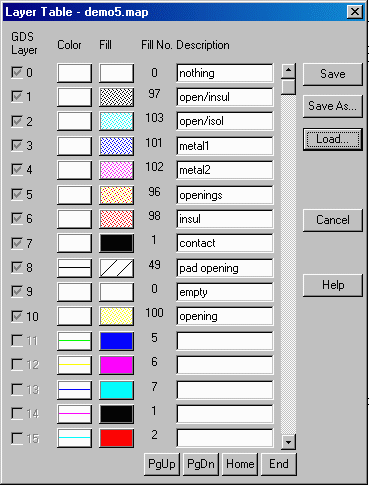Click the layer list scrollbar thumb

click(x=288, y=86)
